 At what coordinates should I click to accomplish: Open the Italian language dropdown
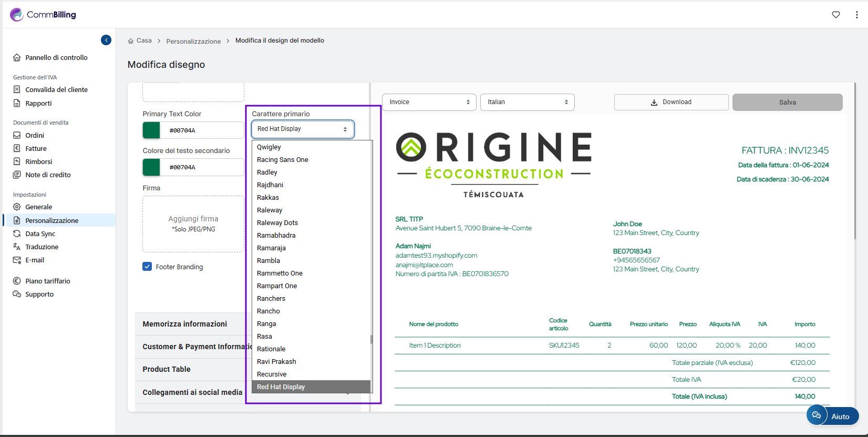click(x=527, y=102)
